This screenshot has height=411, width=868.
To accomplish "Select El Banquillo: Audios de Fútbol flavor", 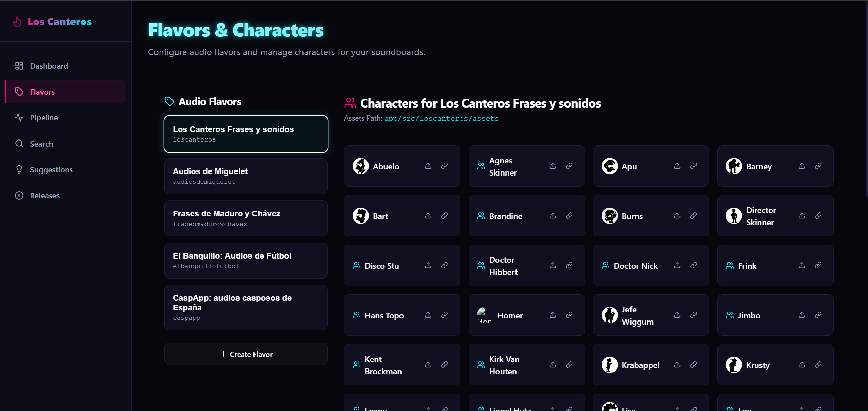I will click(246, 261).
